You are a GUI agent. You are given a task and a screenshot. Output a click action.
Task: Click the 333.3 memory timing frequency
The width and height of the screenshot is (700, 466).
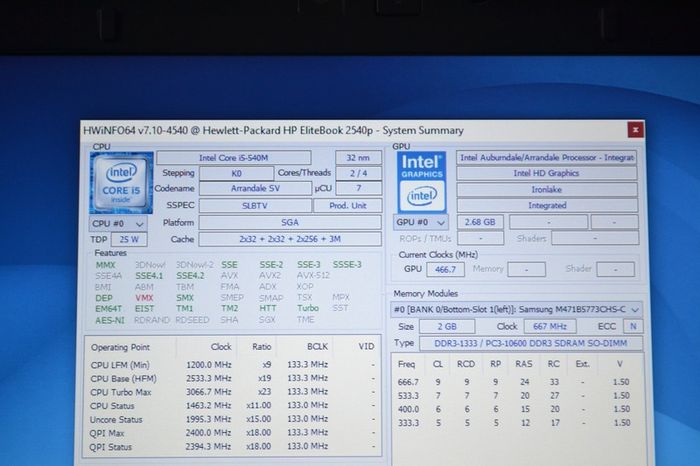click(408, 423)
